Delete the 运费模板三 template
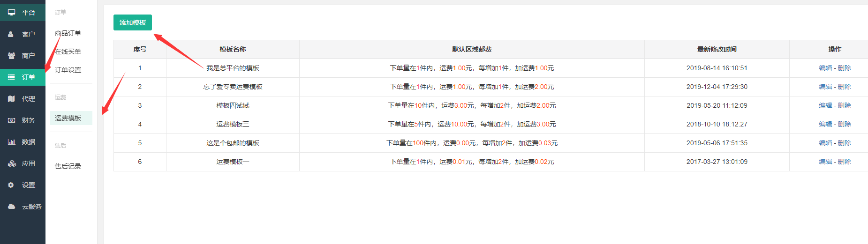868x244 pixels. (845, 124)
